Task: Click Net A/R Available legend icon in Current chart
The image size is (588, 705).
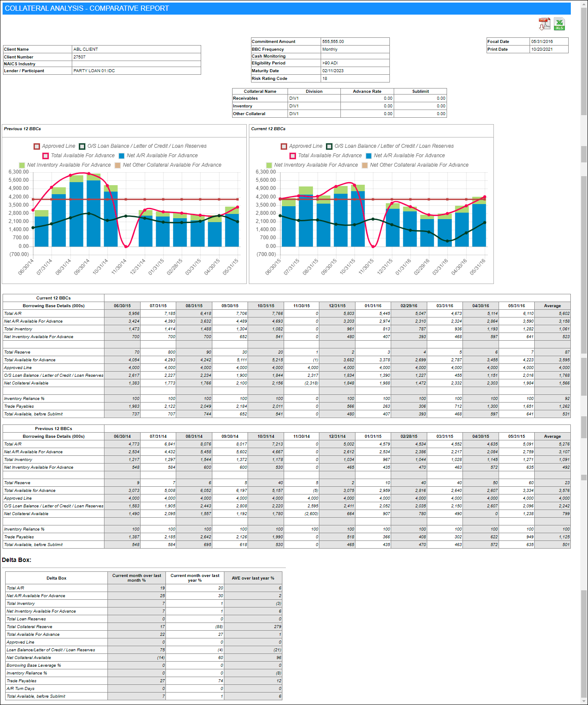Action: pyautogui.click(x=368, y=156)
